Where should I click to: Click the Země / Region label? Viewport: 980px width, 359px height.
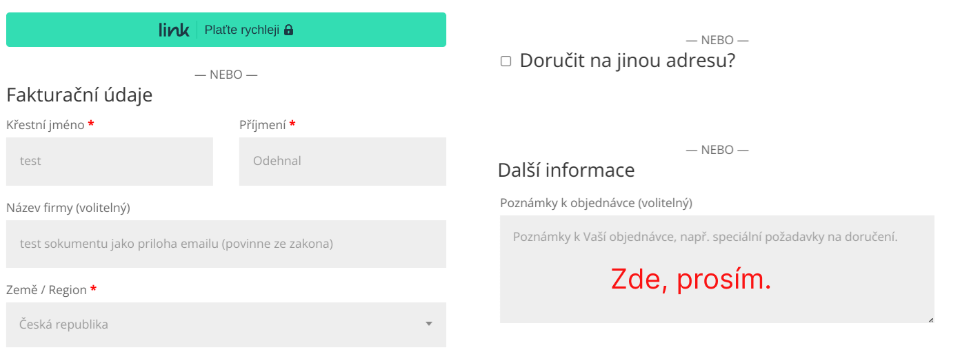pos(47,290)
